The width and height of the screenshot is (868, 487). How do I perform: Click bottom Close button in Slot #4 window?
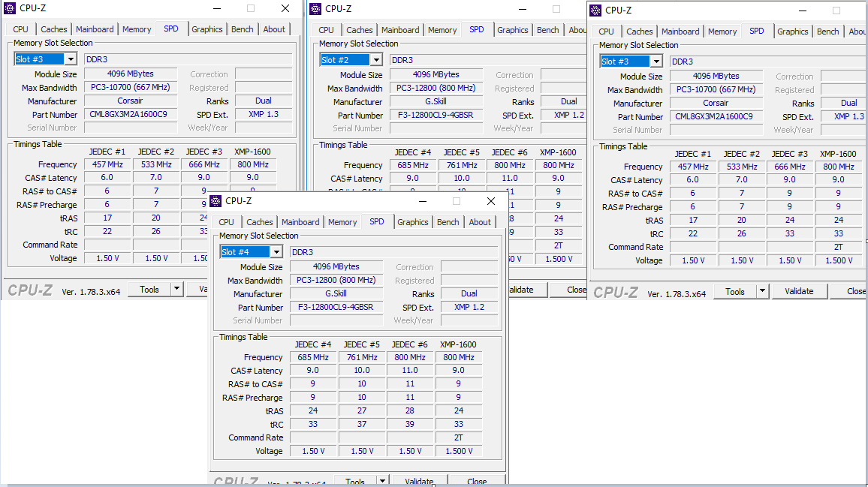(x=477, y=480)
